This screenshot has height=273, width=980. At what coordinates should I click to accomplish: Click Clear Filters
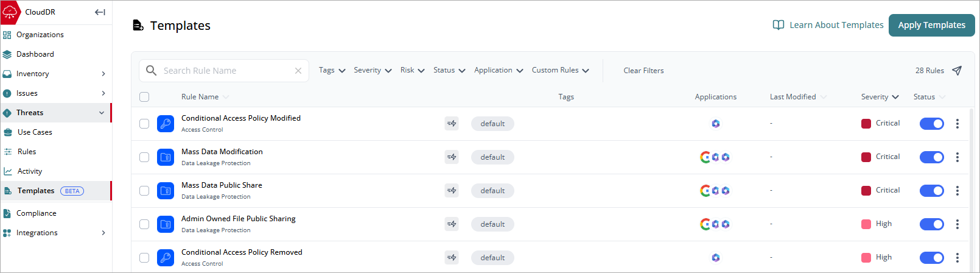click(643, 71)
